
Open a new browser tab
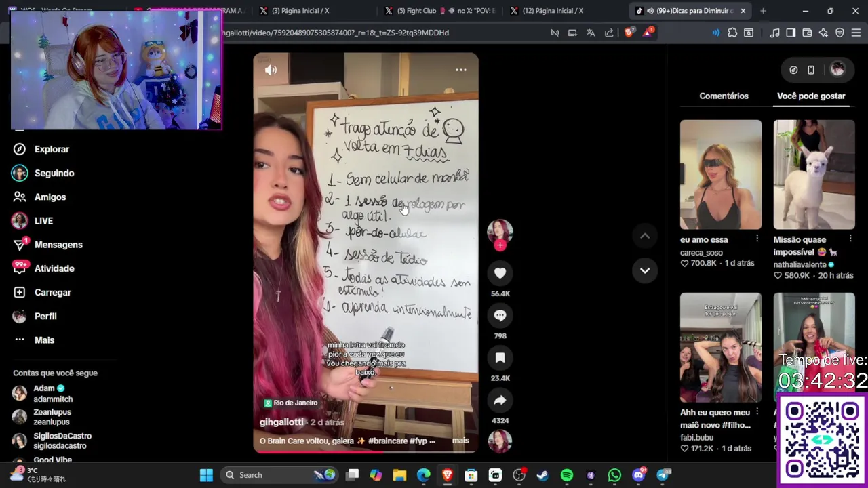(763, 11)
